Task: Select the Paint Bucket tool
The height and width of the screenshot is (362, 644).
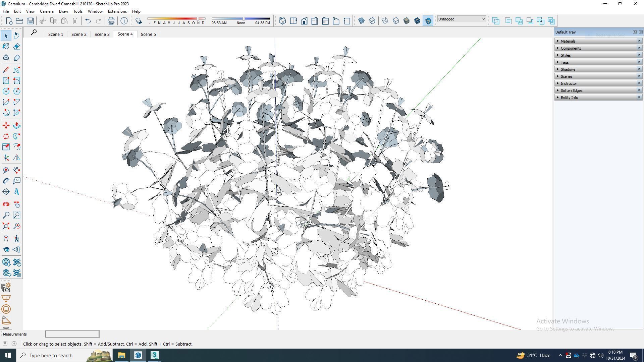Action: tap(6, 46)
